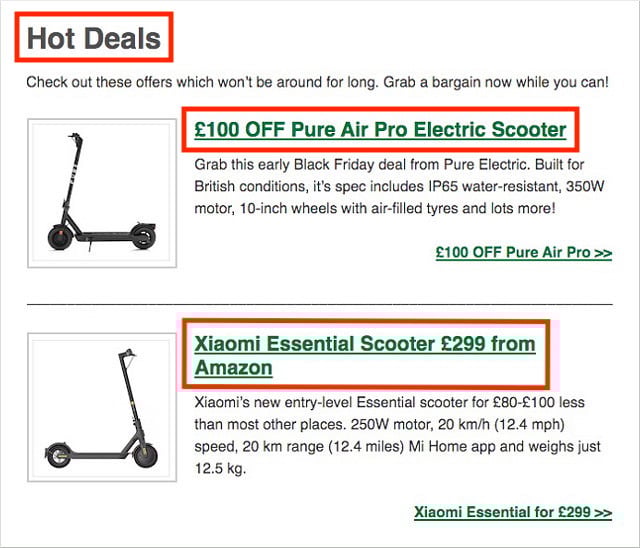This screenshot has width=640, height=548.
Task: Click the >> arrows after 'Pure Air Pro'
Action: pyautogui.click(x=603, y=253)
